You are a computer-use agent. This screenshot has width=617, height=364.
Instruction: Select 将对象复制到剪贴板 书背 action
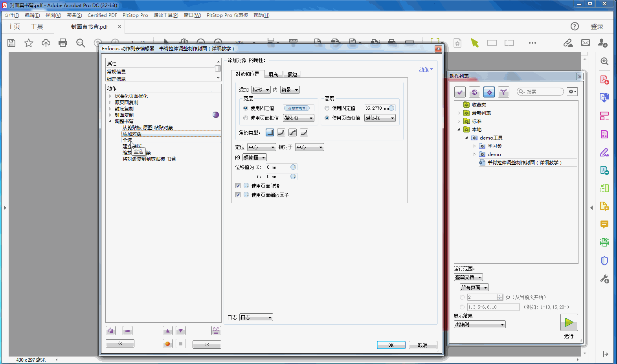(x=149, y=159)
